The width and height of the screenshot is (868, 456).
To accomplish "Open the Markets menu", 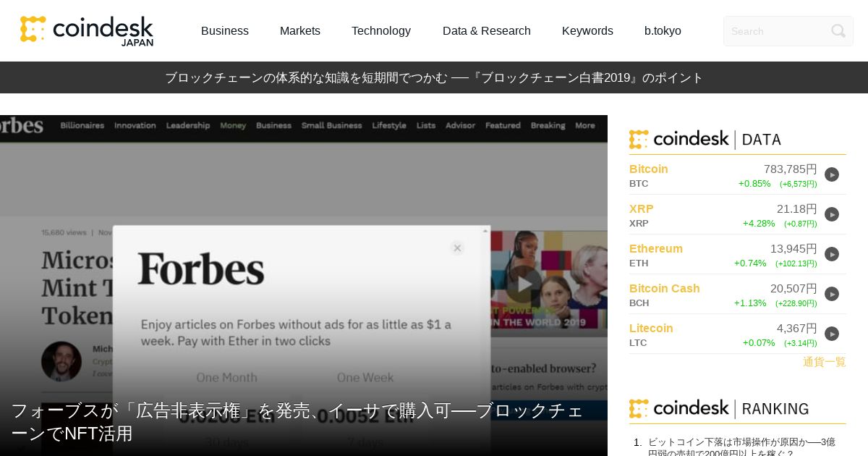I will click(299, 31).
